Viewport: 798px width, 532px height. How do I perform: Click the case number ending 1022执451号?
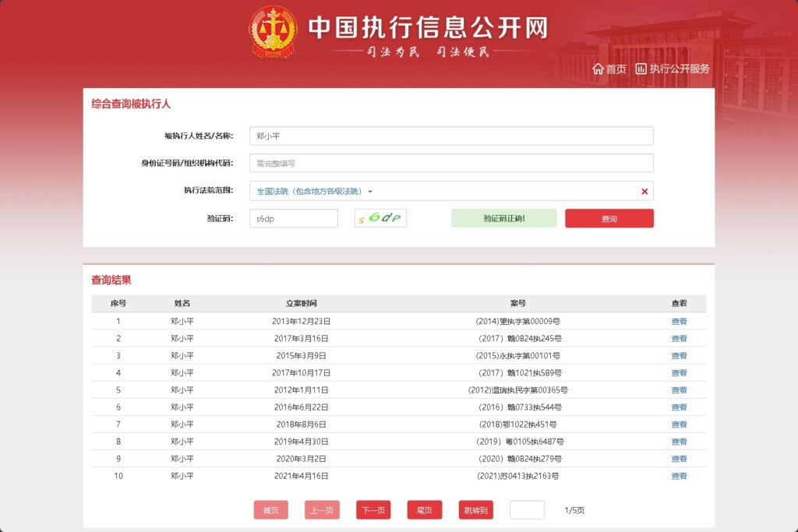(517, 425)
